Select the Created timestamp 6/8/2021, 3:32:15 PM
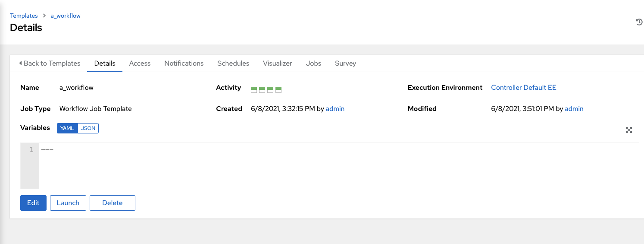 283,109
